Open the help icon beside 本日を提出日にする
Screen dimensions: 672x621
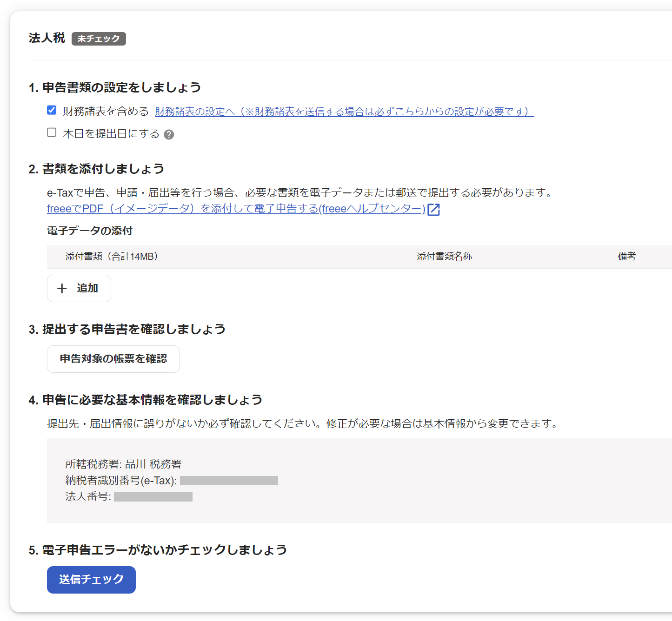click(169, 135)
